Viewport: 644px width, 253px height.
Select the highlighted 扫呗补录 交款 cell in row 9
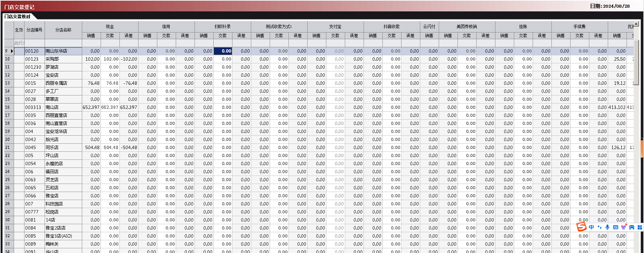coord(223,51)
